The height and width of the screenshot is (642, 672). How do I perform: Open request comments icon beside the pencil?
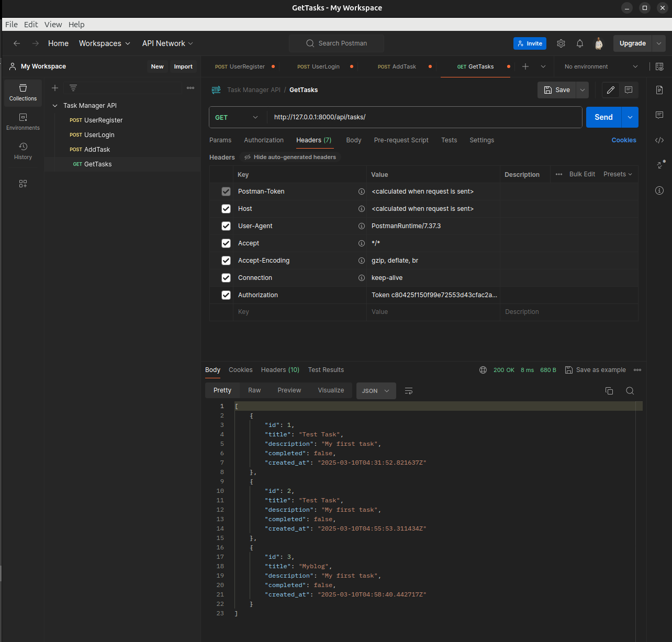(629, 90)
